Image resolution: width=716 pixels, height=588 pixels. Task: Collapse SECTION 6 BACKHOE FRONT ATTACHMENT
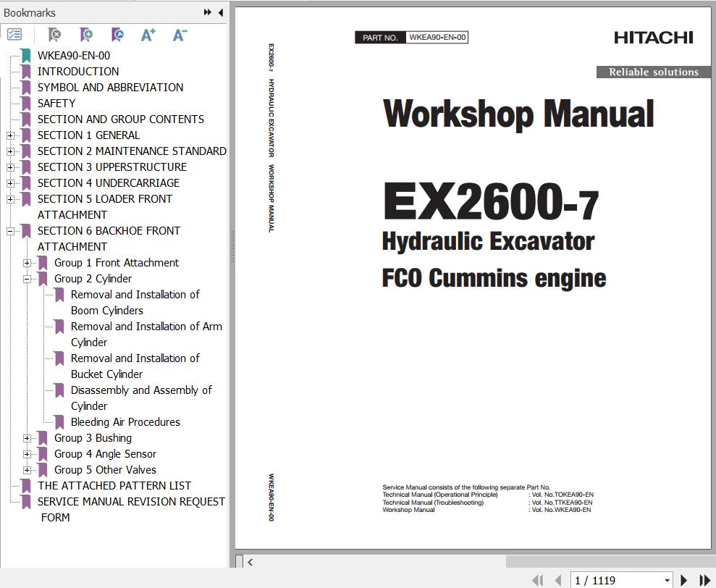[11, 232]
